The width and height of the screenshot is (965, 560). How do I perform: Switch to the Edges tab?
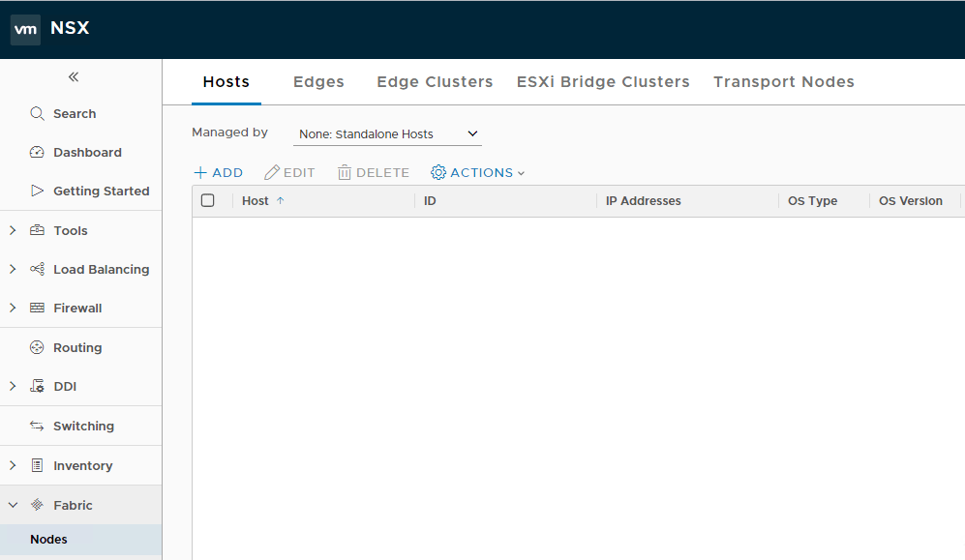[x=318, y=82]
